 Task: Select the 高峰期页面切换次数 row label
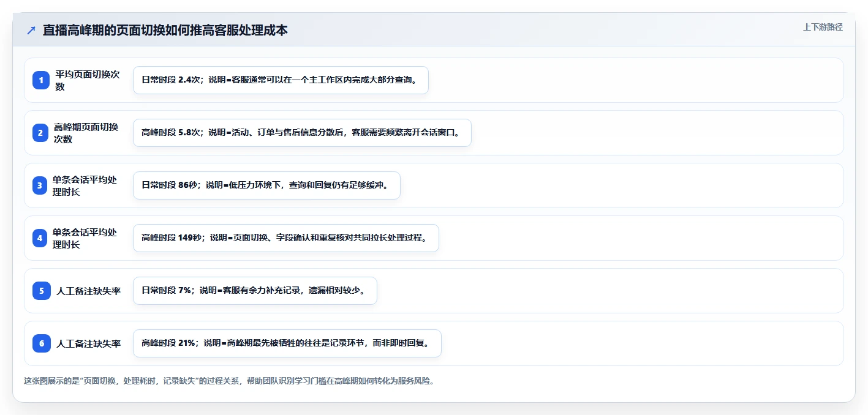(x=86, y=133)
